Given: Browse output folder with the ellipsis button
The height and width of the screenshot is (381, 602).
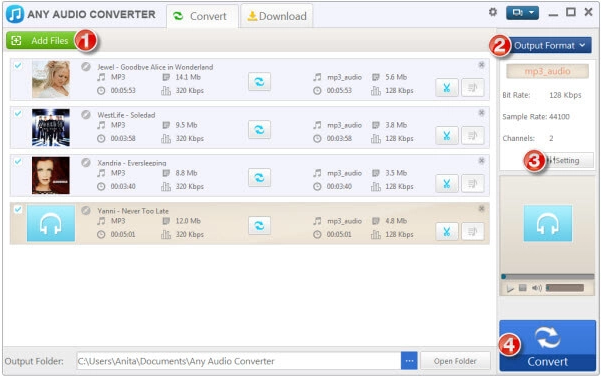Looking at the screenshot, I should pyautogui.click(x=409, y=361).
